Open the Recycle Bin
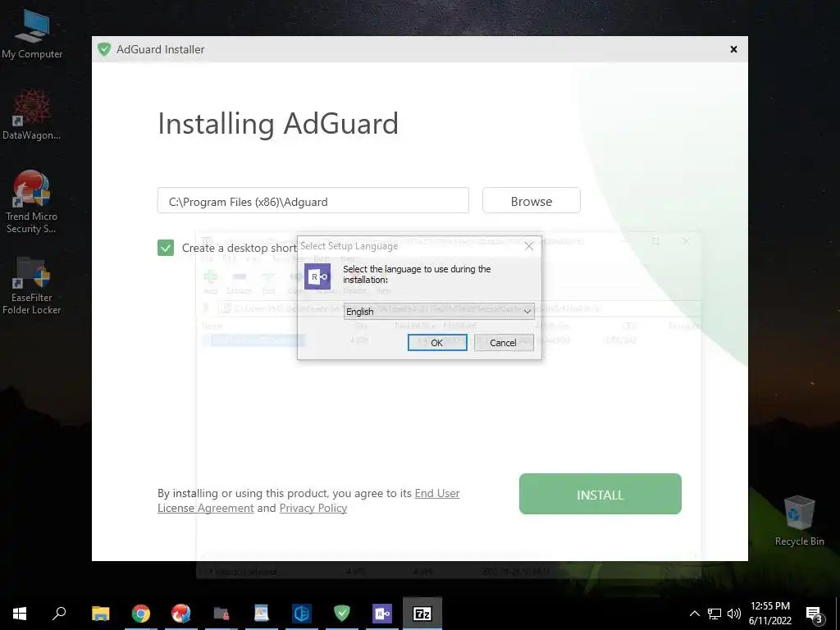The width and height of the screenshot is (840, 630). pyautogui.click(x=799, y=520)
